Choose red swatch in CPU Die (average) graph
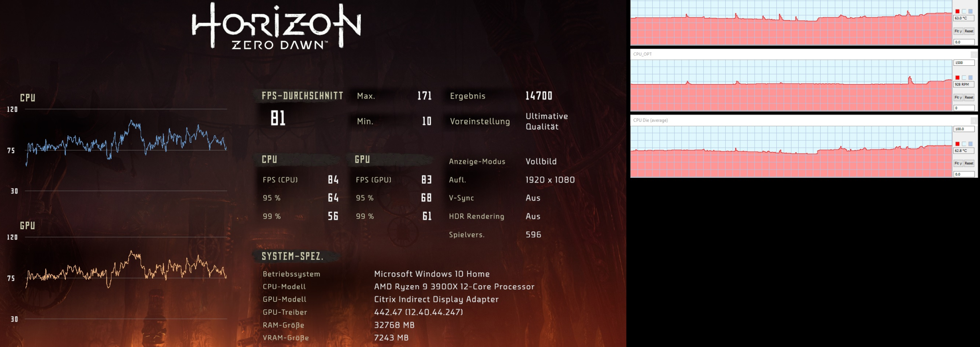This screenshot has height=347, width=980. [957, 144]
